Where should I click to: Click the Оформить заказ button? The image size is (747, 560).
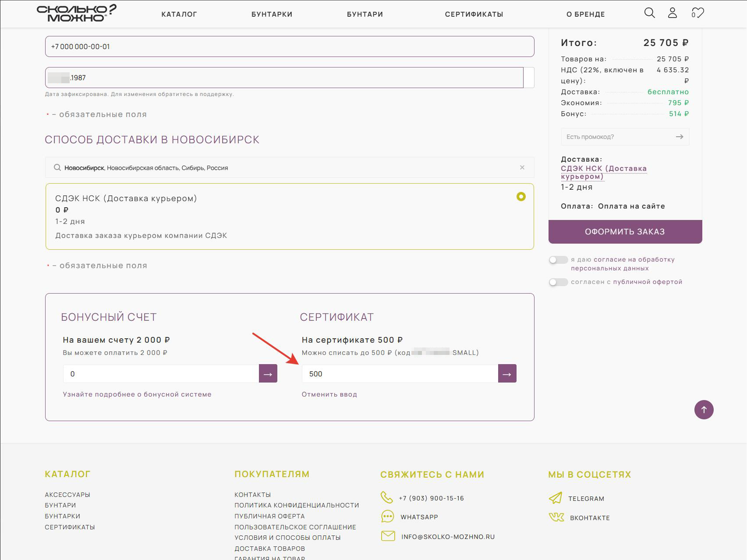[x=625, y=231]
